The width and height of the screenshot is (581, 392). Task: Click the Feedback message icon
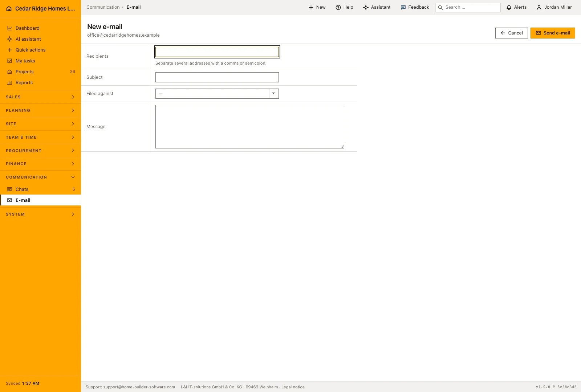(403, 7)
